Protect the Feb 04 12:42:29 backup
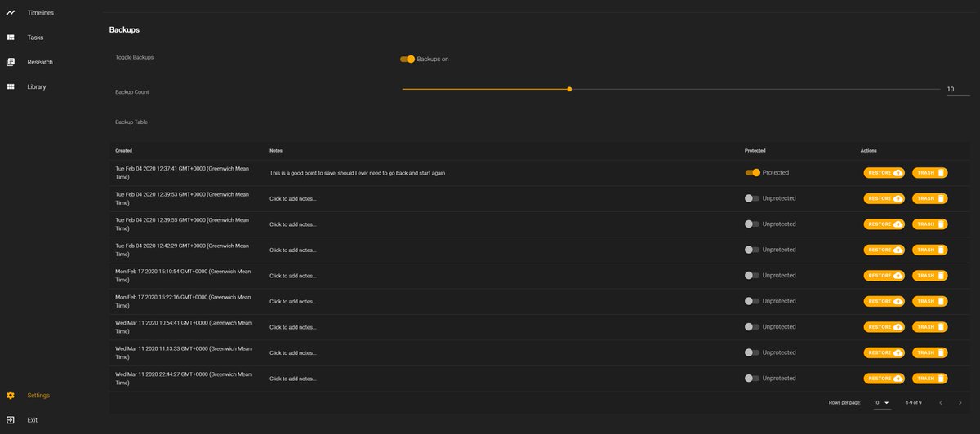 pyautogui.click(x=752, y=250)
